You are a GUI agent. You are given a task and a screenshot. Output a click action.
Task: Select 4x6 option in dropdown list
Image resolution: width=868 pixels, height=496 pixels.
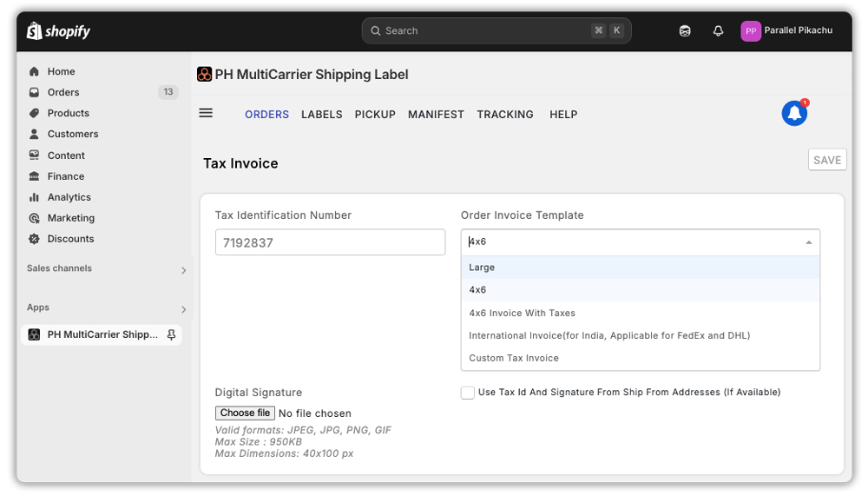tap(641, 290)
